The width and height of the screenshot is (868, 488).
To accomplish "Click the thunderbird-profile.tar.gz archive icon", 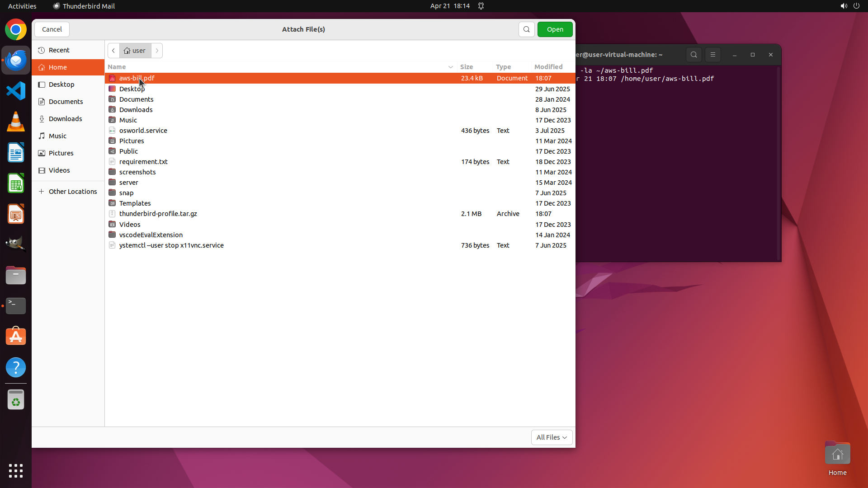I will pyautogui.click(x=112, y=214).
